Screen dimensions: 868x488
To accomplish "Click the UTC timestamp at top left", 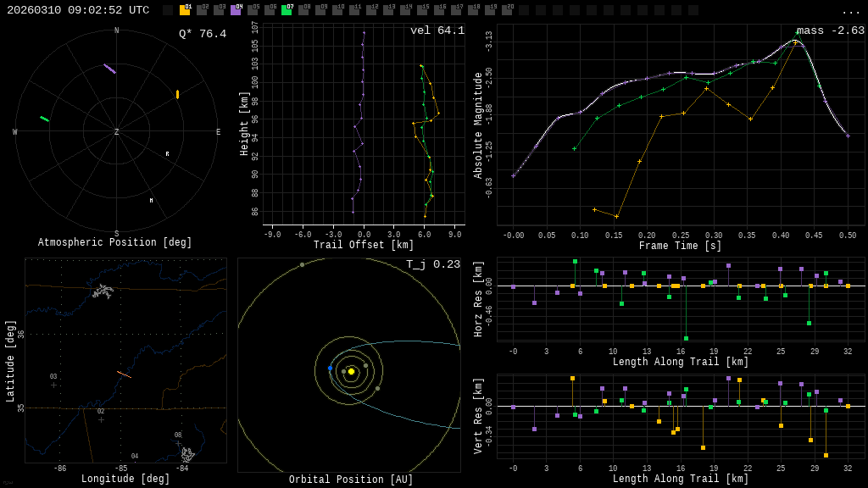I will [x=78, y=10].
